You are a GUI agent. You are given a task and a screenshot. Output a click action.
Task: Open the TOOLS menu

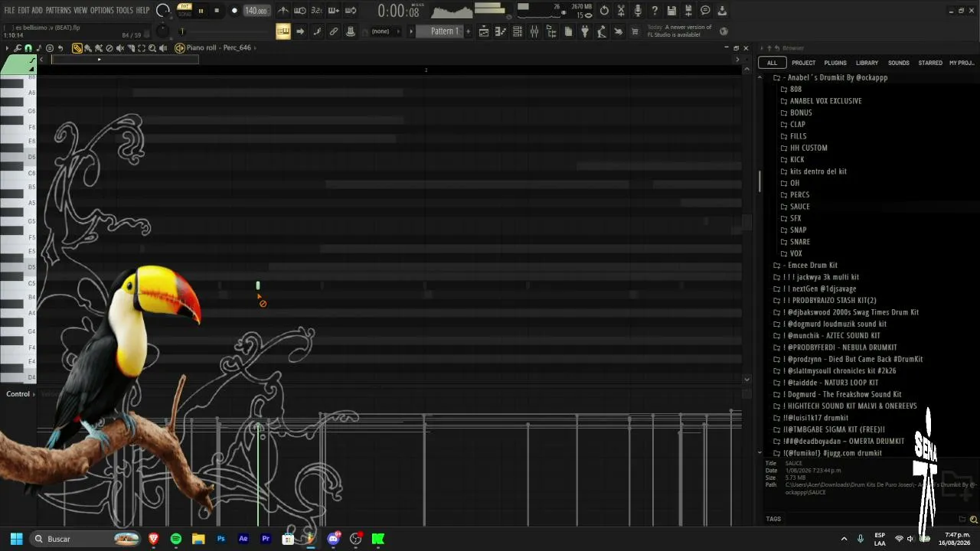tap(124, 10)
